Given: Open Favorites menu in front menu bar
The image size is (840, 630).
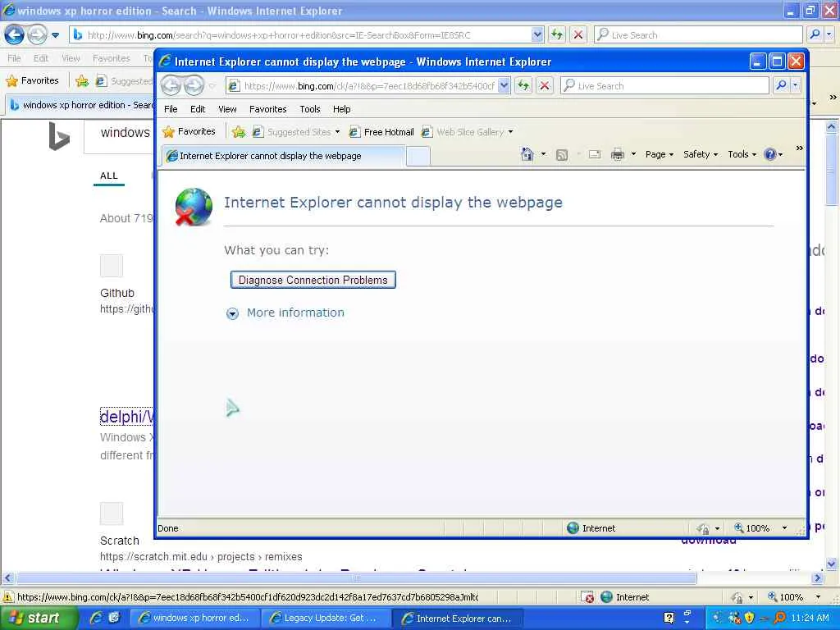Looking at the screenshot, I should 268,109.
